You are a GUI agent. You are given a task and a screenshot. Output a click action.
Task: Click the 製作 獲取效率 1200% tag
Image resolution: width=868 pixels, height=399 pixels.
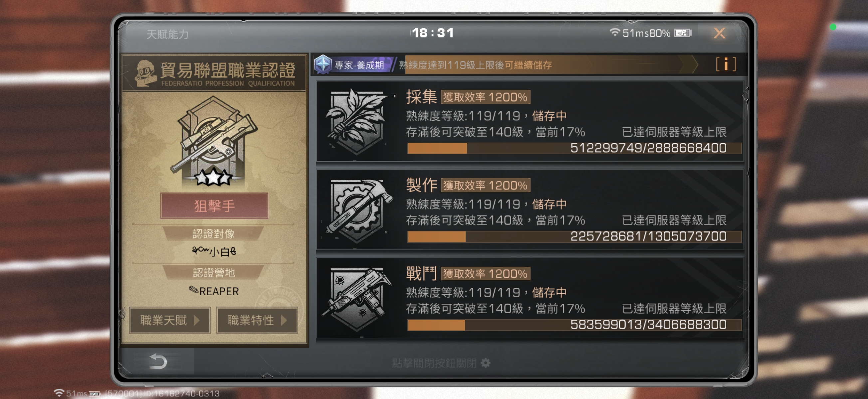point(485,185)
